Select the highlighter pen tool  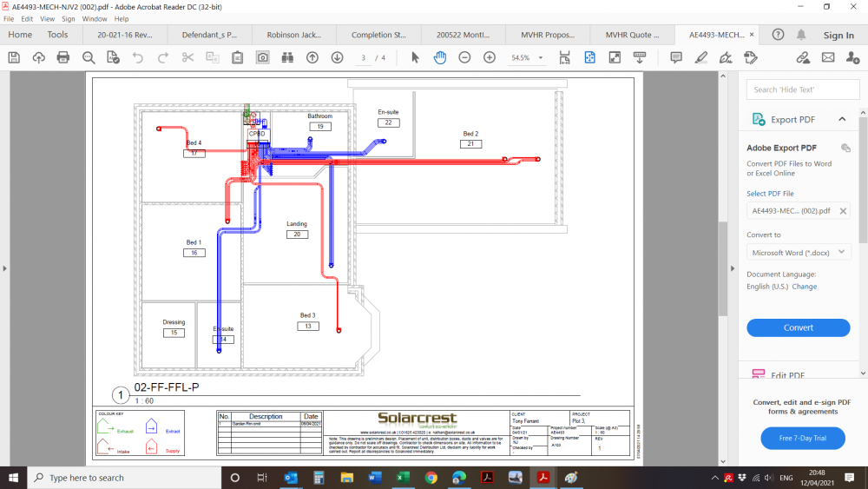click(700, 57)
